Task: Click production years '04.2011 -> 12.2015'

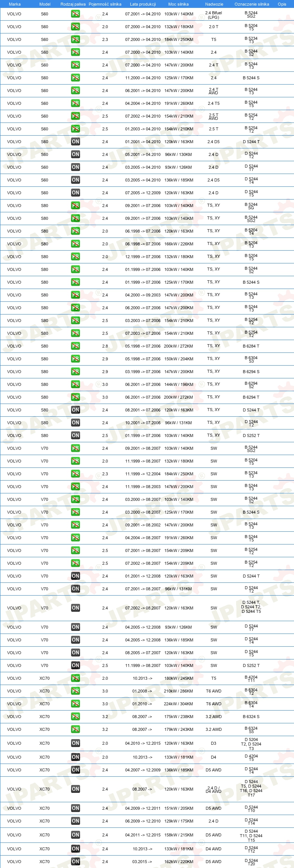Action: [143, 835]
